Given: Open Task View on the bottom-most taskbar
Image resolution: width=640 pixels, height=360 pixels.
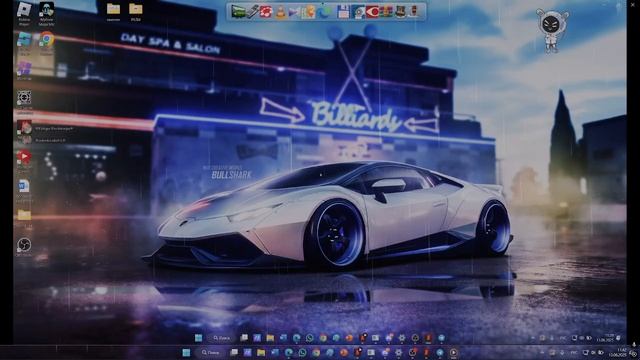Looking at the screenshot, I should pos(234,352).
